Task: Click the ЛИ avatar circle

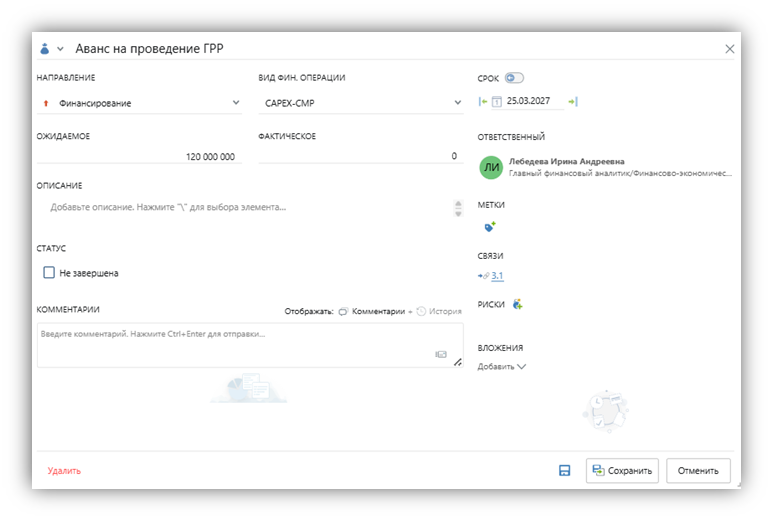Action: pos(491,168)
